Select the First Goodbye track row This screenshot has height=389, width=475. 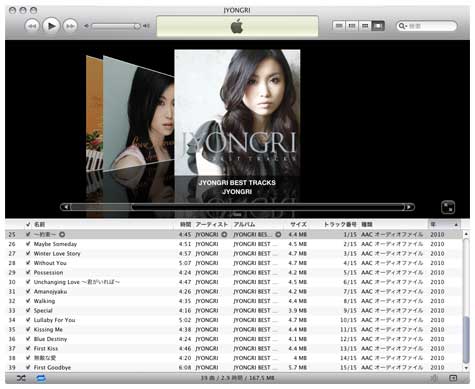point(233,367)
